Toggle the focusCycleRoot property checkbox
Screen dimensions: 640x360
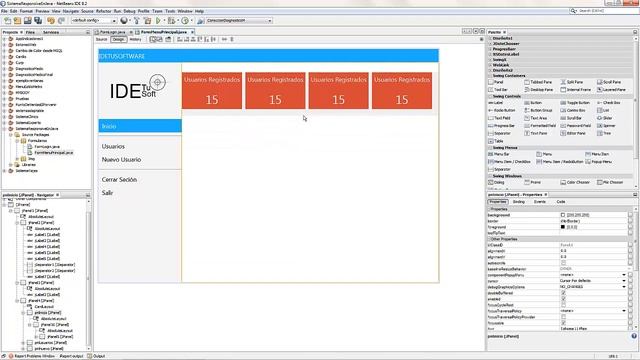click(563, 305)
